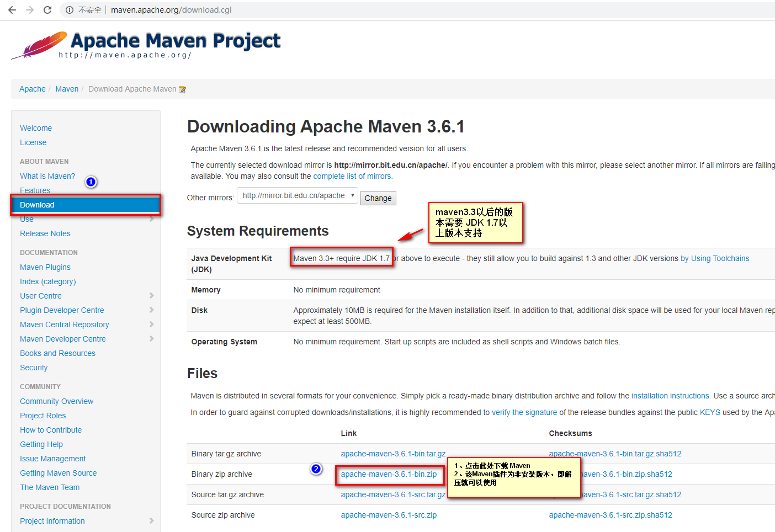The image size is (775, 532).
Task: Click the browser back arrow
Action: (x=12, y=10)
